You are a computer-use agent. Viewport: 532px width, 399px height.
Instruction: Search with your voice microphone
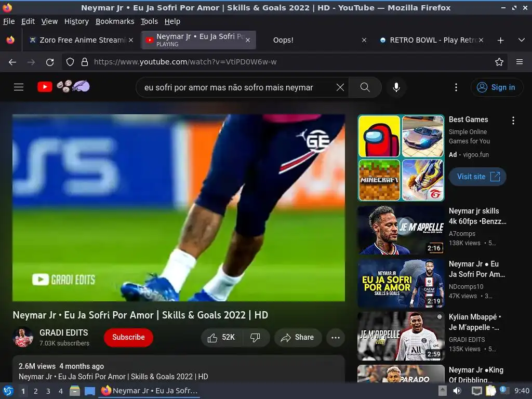pyautogui.click(x=396, y=87)
